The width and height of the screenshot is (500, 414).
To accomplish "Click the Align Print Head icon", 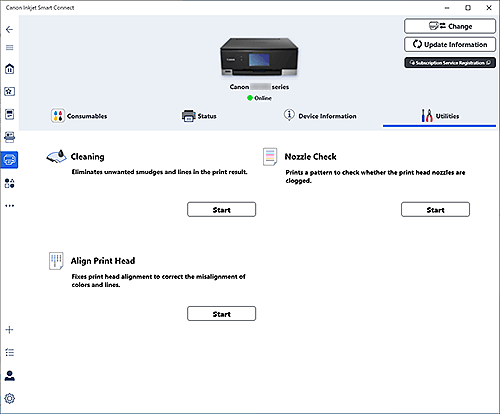I will pyautogui.click(x=56, y=261).
